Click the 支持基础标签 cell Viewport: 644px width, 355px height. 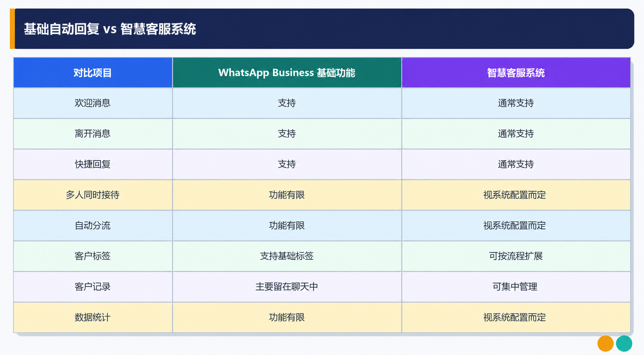click(x=287, y=256)
